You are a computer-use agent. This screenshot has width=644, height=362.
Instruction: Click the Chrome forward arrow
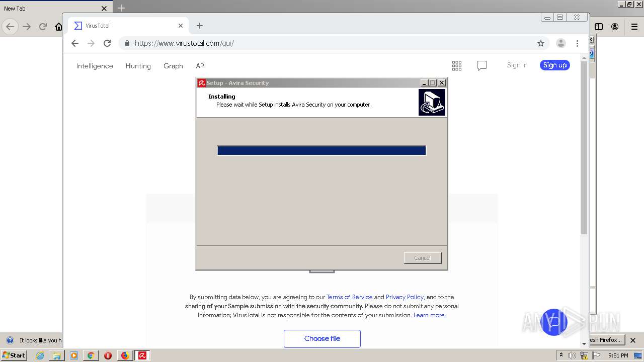(91, 43)
